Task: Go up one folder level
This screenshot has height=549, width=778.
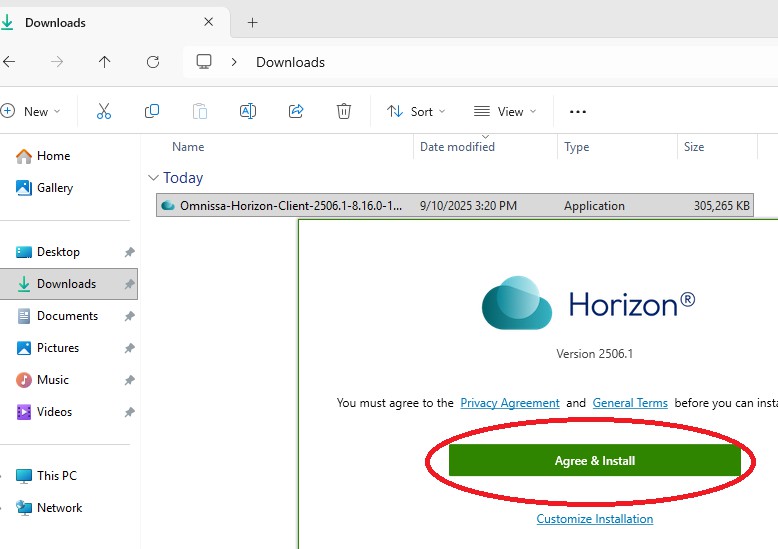Action: (105, 62)
